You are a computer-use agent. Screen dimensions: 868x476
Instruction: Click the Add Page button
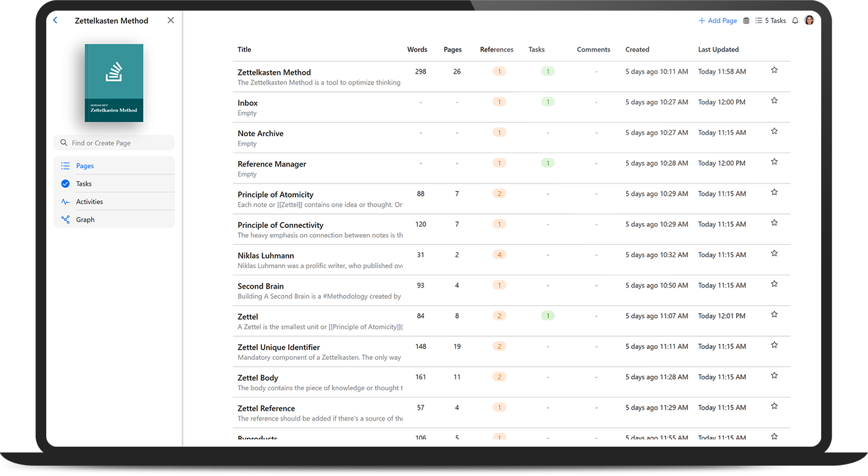point(718,21)
